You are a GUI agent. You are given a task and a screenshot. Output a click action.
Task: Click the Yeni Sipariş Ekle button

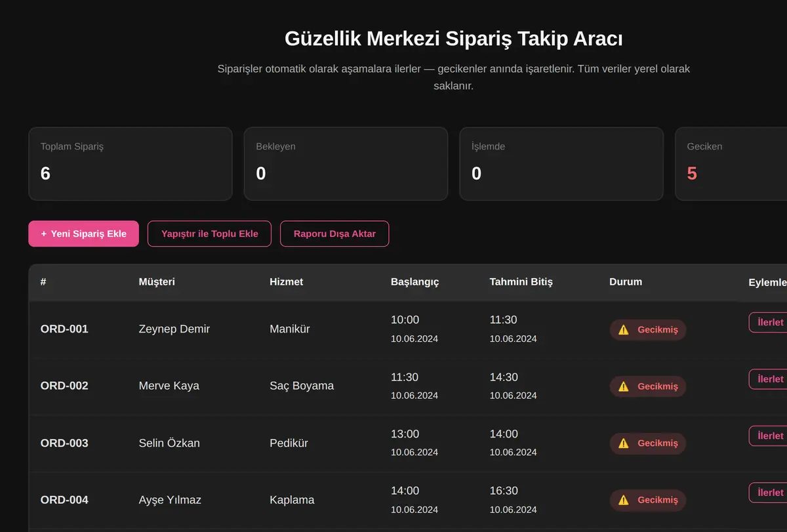(83, 234)
